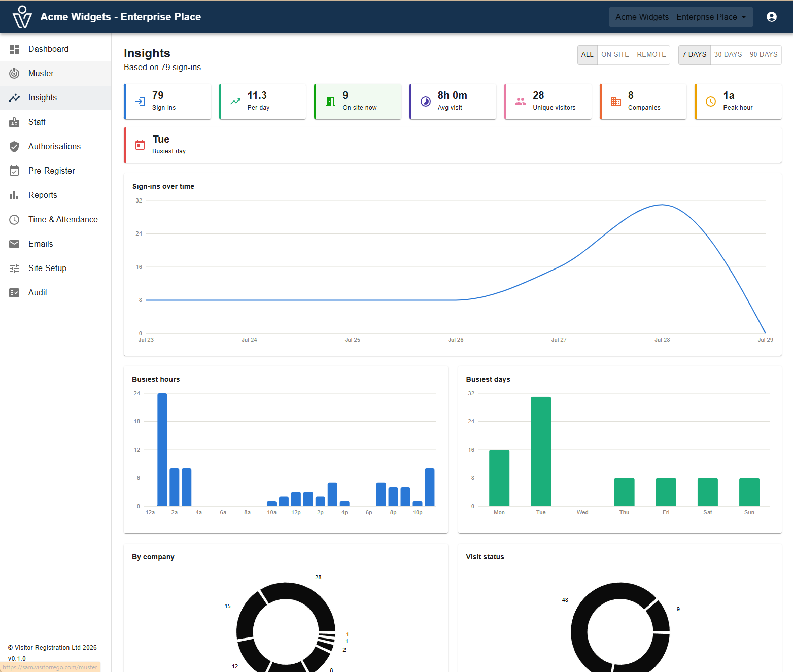This screenshot has height=672, width=793.
Task: Click the Muster sidebar icon
Action: click(14, 74)
